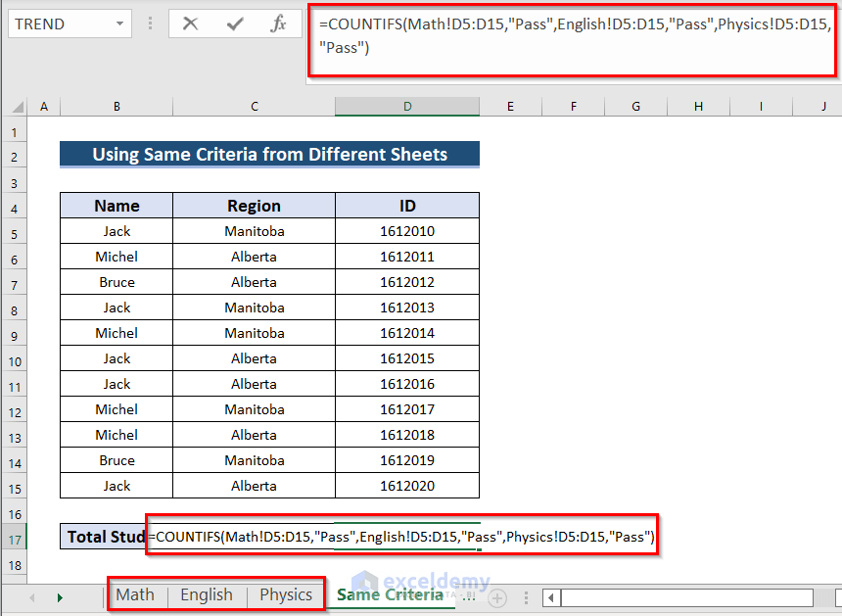Open sheet tab options three-dot handle

[x=527, y=597]
